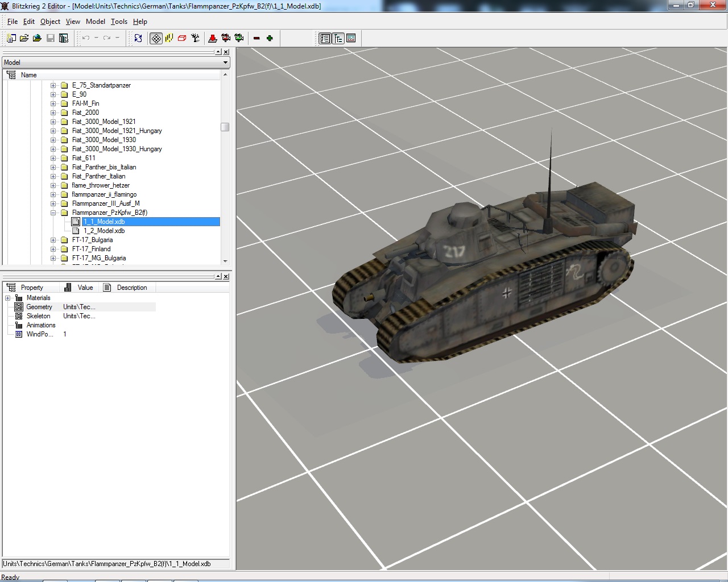Select the 1_2_Model.xdb file
Image resolution: width=728 pixels, height=582 pixels.
[104, 231]
